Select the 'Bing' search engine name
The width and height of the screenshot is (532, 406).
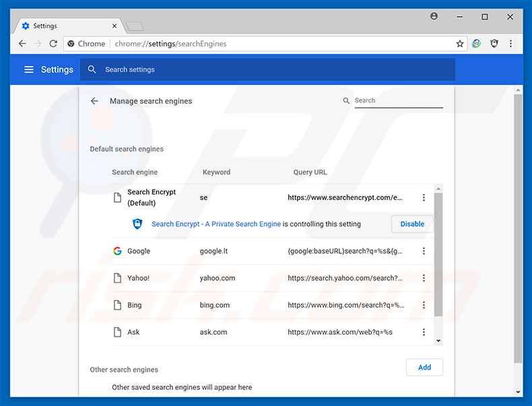pyautogui.click(x=135, y=305)
